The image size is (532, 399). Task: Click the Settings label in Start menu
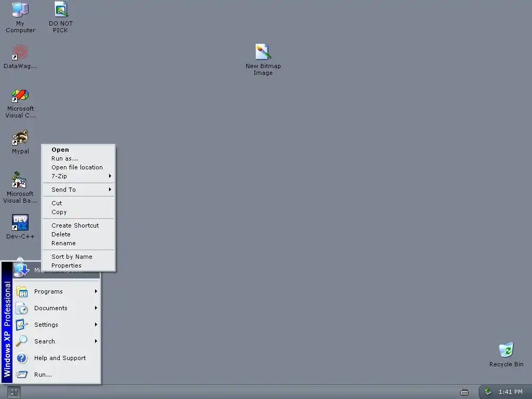pyautogui.click(x=46, y=325)
